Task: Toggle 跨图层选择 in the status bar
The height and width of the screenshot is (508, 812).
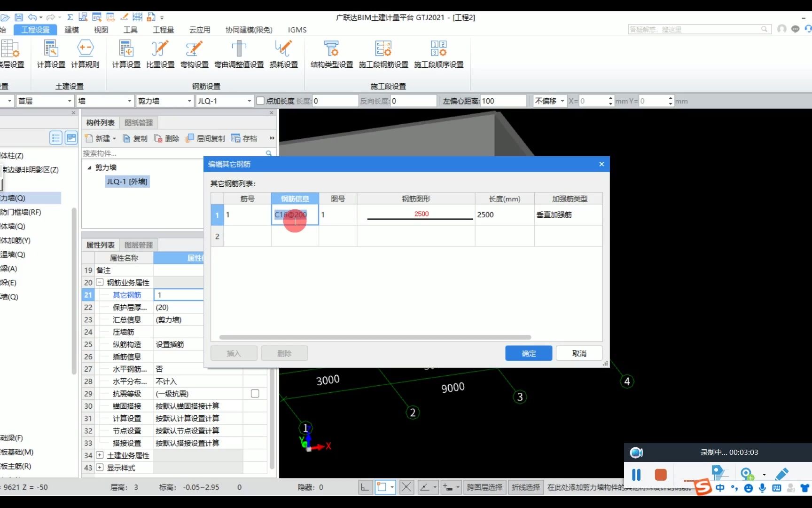Action: pos(484,487)
